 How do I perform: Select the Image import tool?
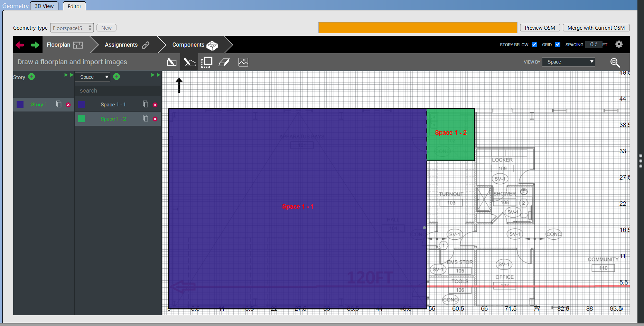[x=243, y=62]
